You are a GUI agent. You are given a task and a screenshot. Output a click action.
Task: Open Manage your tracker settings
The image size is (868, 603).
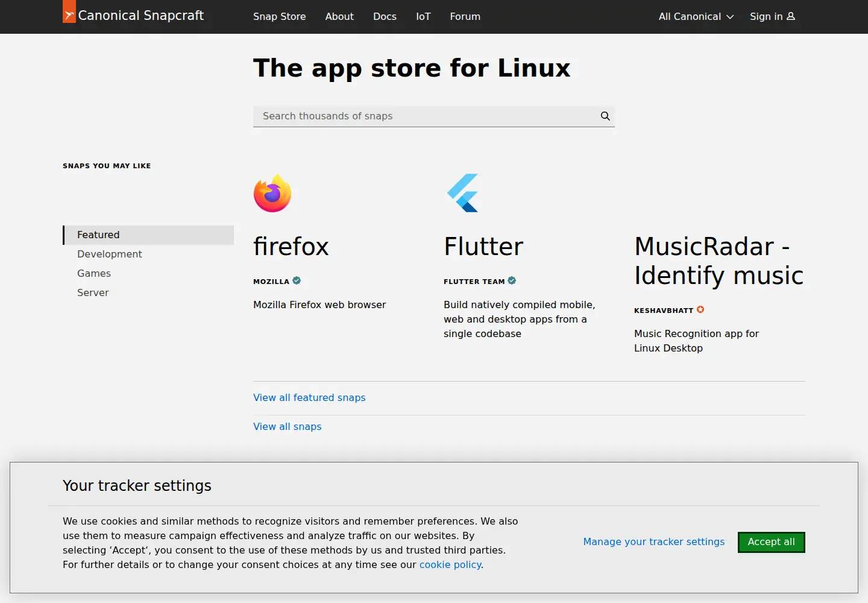click(654, 542)
